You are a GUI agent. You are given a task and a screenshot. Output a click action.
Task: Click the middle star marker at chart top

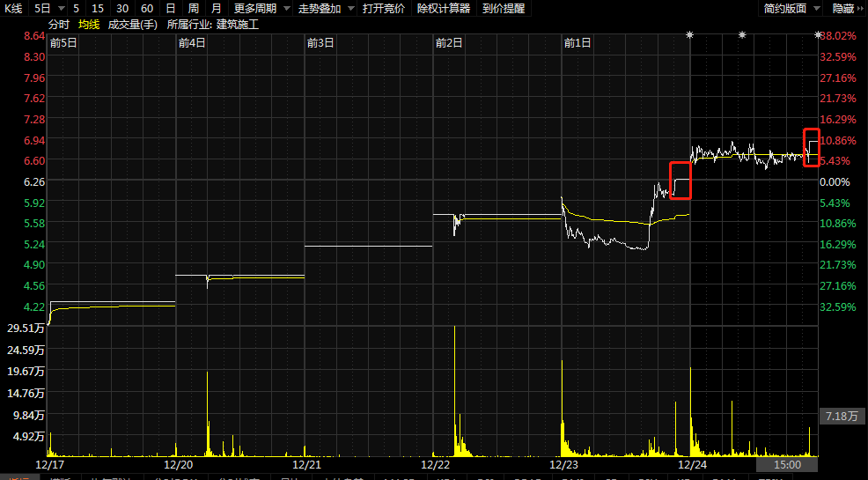(x=742, y=35)
